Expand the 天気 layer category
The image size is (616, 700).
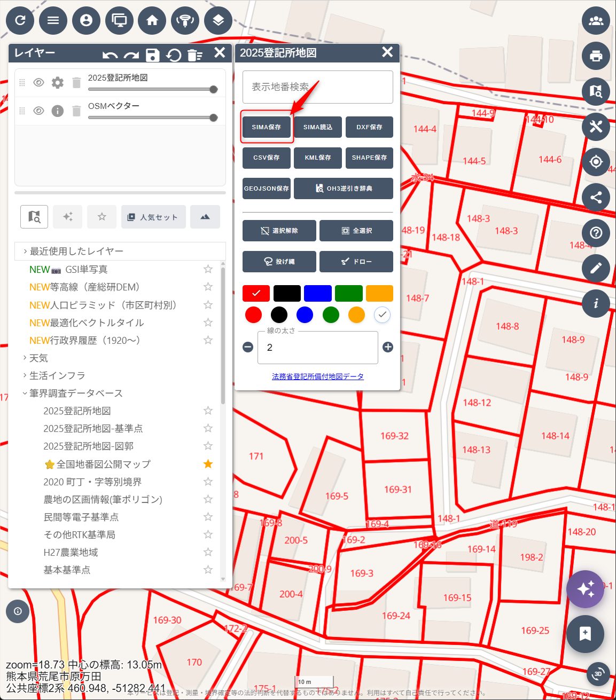pos(38,358)
